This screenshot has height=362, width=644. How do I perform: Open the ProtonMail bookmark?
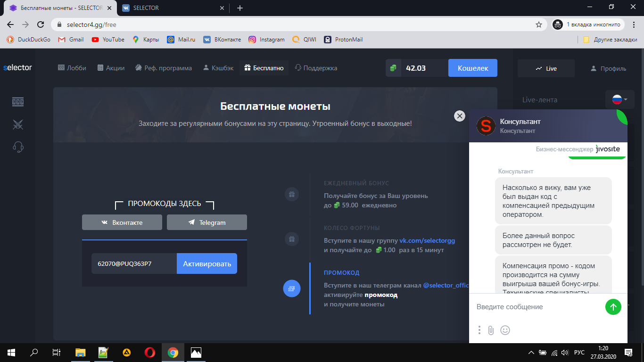(344, 40)
